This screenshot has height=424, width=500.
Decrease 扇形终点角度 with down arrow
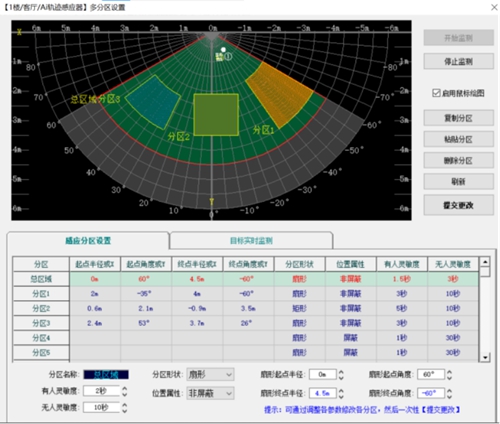coord(449,396)
